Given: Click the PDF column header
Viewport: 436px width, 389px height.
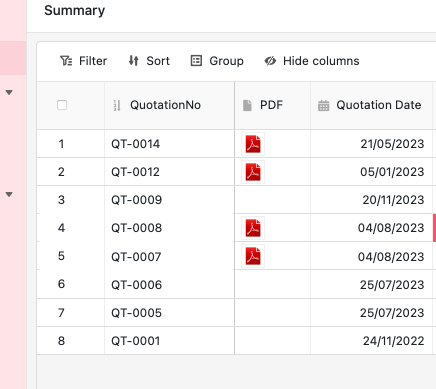Looking at the screenshot, I should 272,105.
